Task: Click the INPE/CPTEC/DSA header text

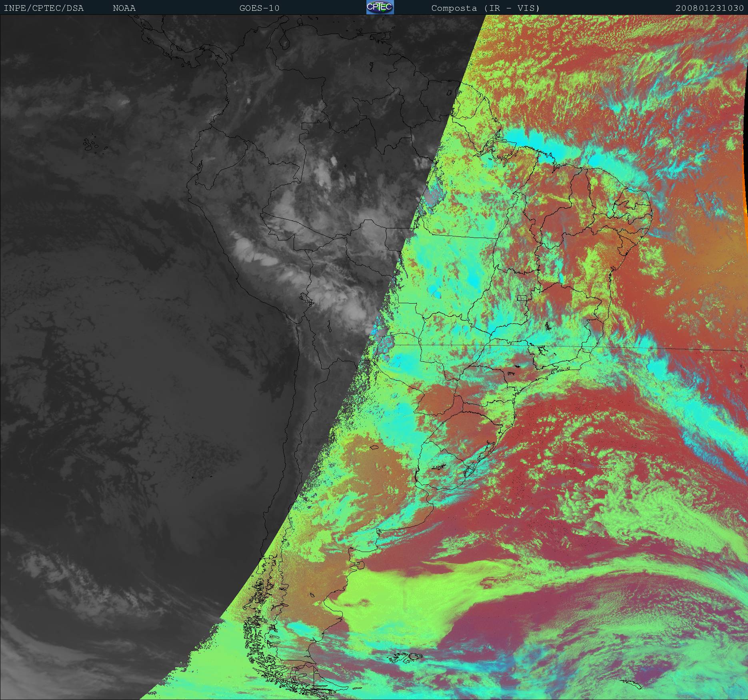Action: click(x=44, y=8)
